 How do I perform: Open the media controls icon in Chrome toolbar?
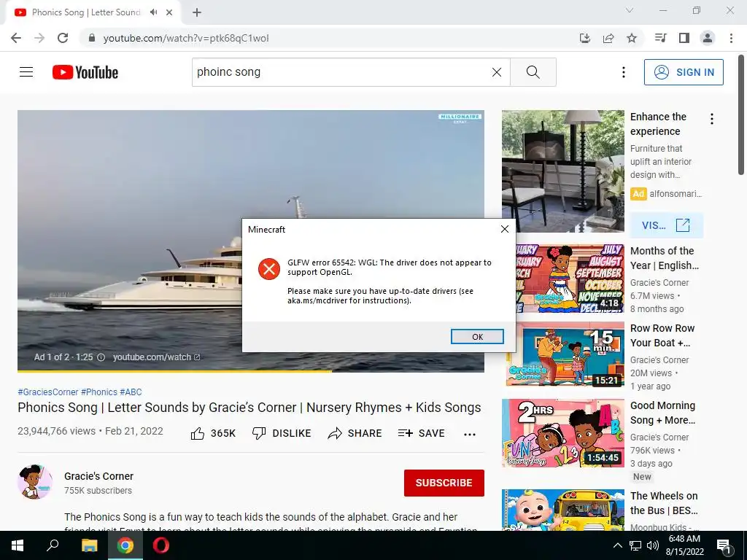[x=660, y=38]
